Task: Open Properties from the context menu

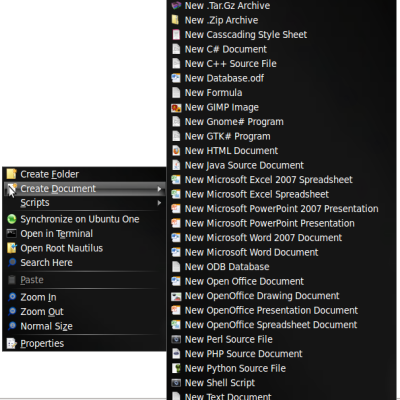Action: 84,343
